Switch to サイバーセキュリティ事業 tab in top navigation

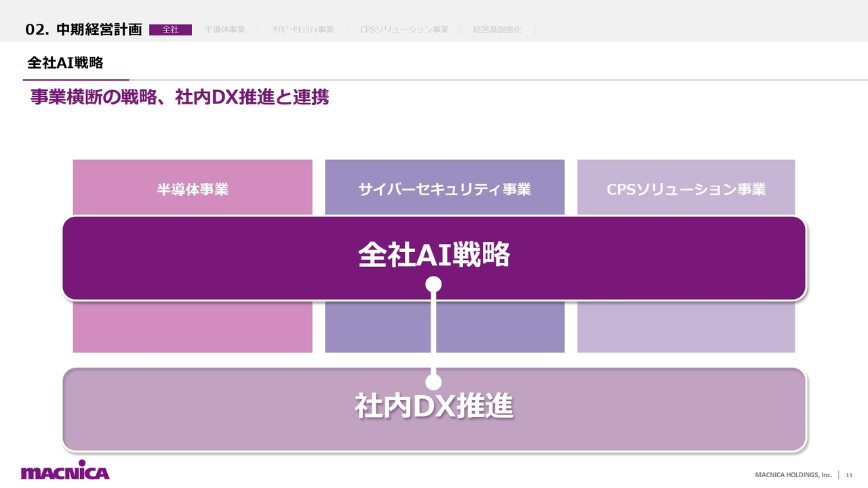click(x=303, y=30)
